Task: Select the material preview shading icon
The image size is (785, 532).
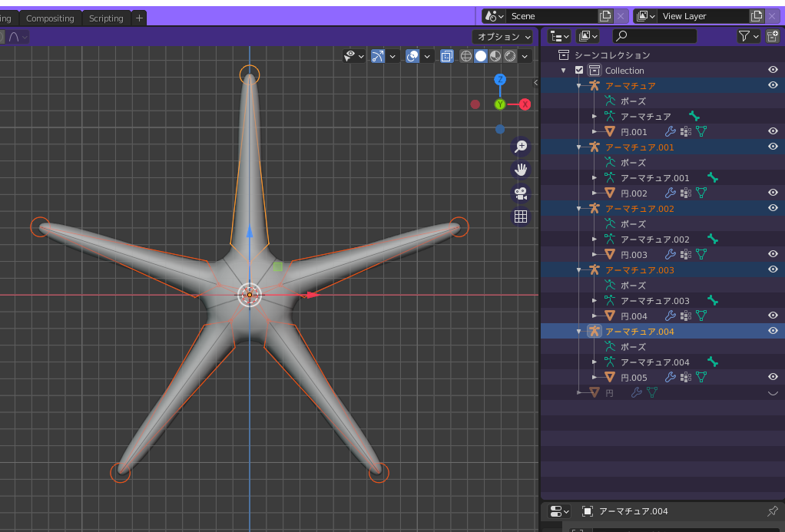Action: coord(494,55)
